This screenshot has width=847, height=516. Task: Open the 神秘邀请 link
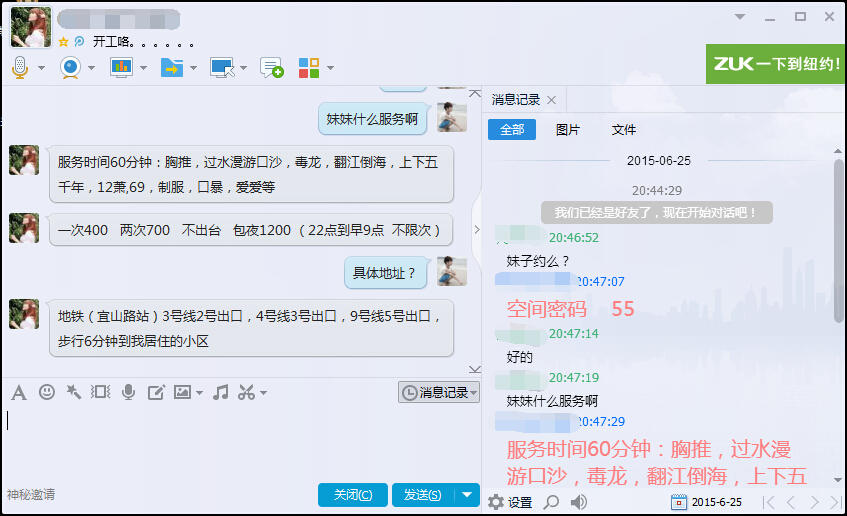[x=31, y=494]
